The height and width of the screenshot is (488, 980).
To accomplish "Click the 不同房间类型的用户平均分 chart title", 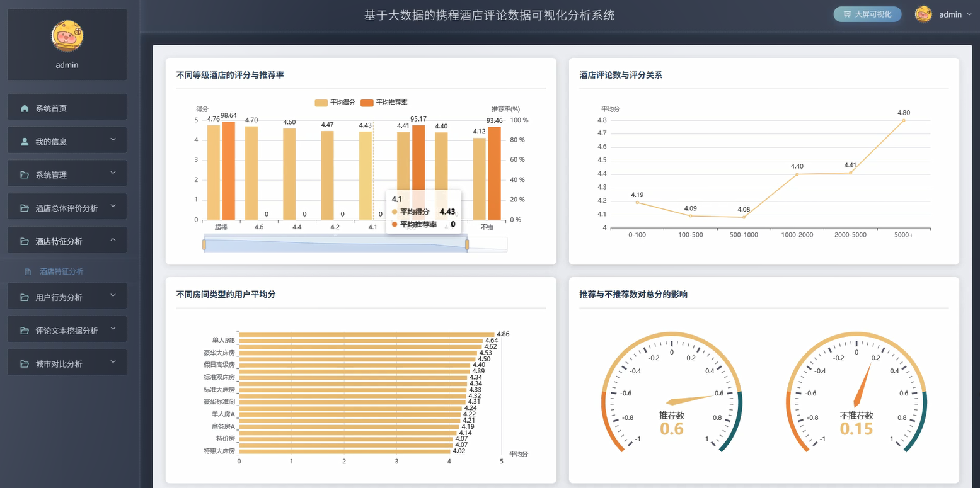I will coord(226,294).
